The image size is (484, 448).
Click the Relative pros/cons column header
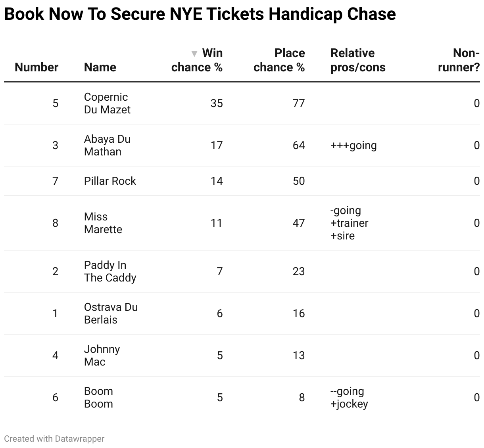(x=357, y=60)
